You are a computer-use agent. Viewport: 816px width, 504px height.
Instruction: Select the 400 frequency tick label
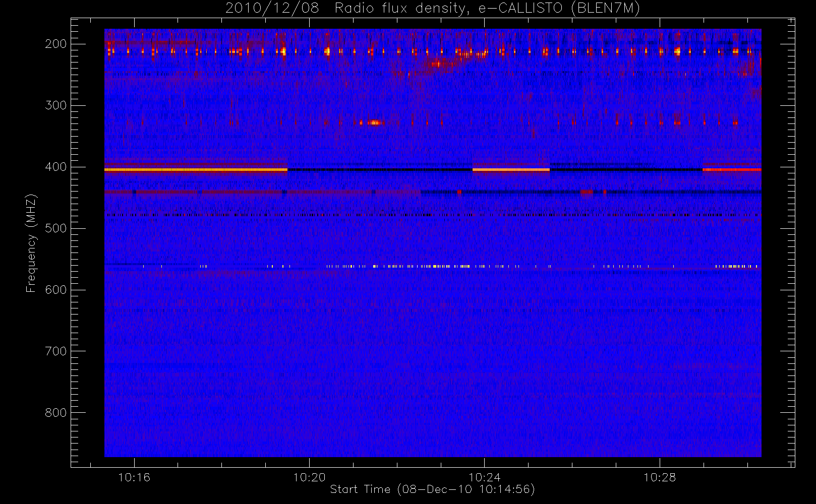[x=56, y=167]
